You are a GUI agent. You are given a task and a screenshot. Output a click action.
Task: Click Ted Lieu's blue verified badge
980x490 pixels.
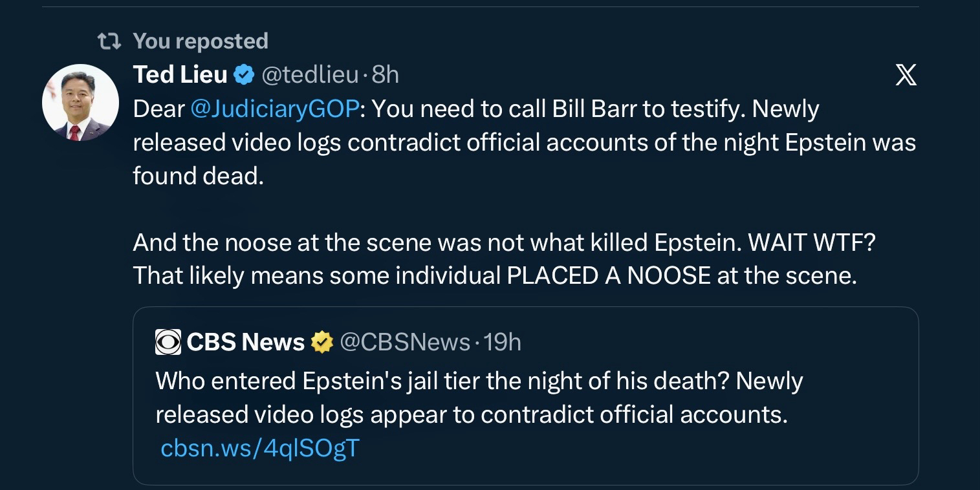[243, 75]
